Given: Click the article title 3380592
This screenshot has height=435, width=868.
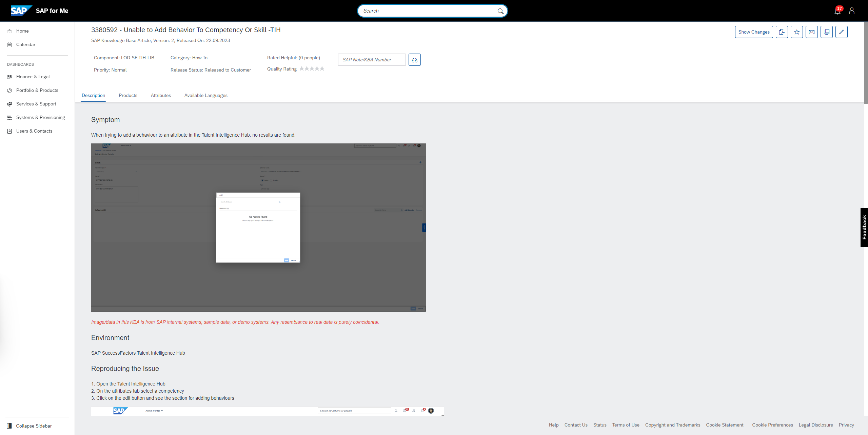Looking at the screenshot, I should coord(186,30).
